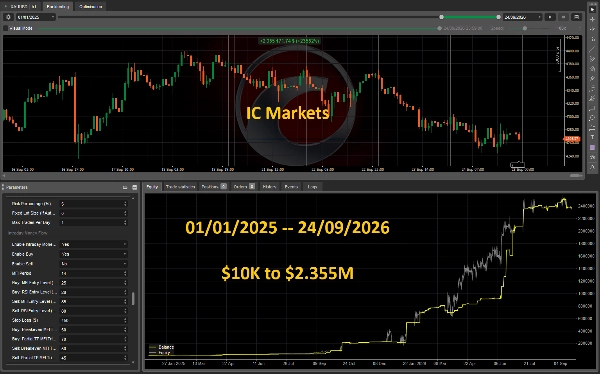
Task: Click the MFI Period stepper arrows
Action: coord(125,273)
